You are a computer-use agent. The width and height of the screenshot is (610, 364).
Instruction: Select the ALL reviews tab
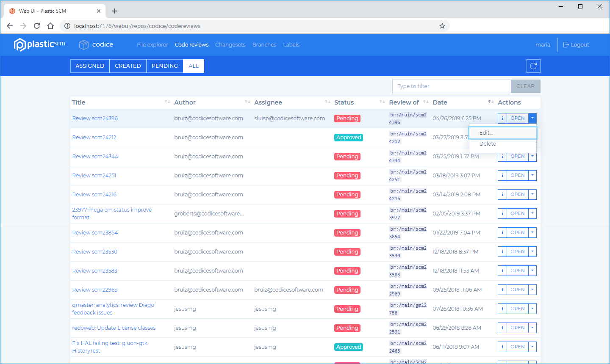pyautogui.click(x=194, y=66)
